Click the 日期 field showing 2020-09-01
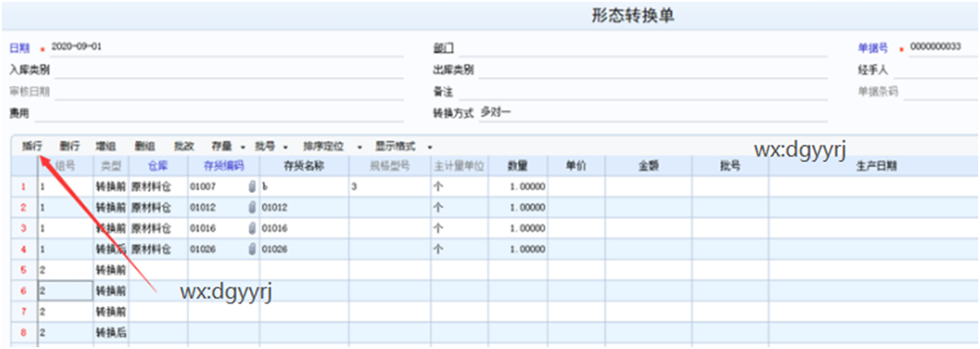Viewport: 980px width, 349px height. (x=227, y=47)
